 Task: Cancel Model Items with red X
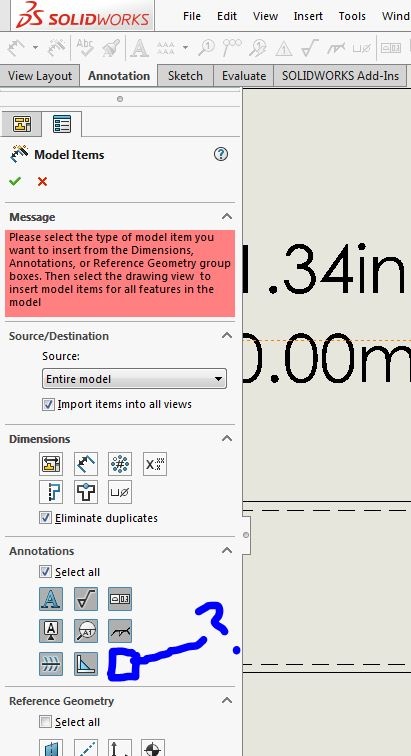pos(42,181)
